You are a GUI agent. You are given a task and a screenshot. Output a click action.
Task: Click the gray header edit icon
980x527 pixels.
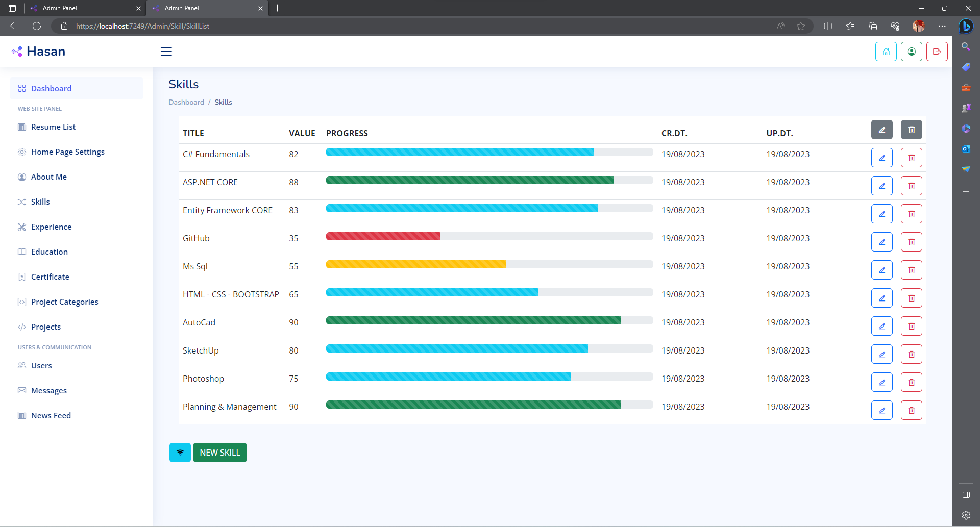(882, 130)
